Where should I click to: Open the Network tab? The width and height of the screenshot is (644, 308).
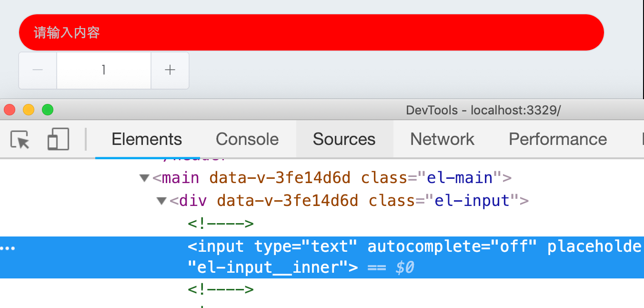[442, 139]
